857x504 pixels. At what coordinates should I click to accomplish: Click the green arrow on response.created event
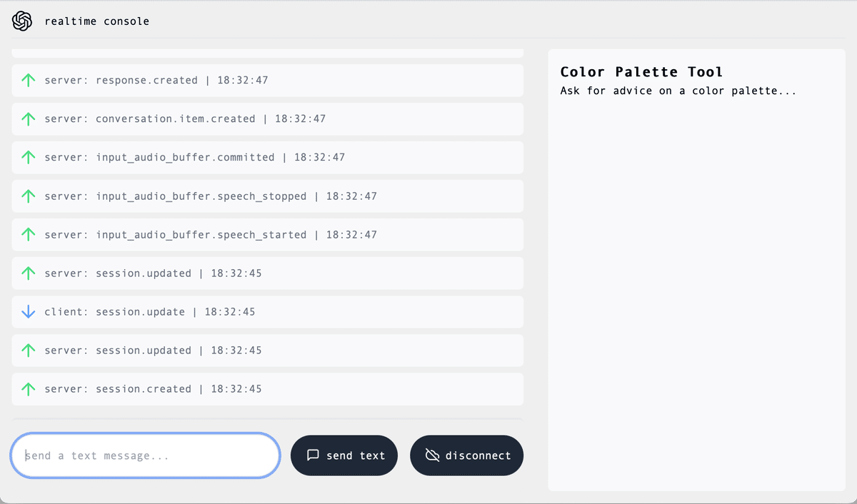[28, 80]
